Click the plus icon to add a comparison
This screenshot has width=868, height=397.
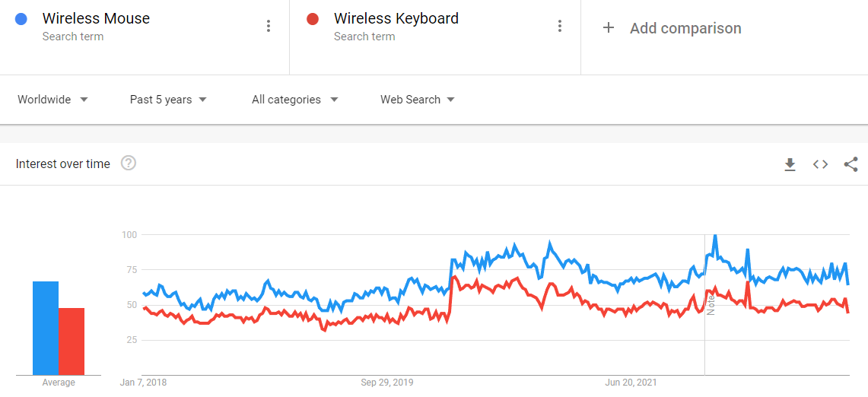point(609,28)
